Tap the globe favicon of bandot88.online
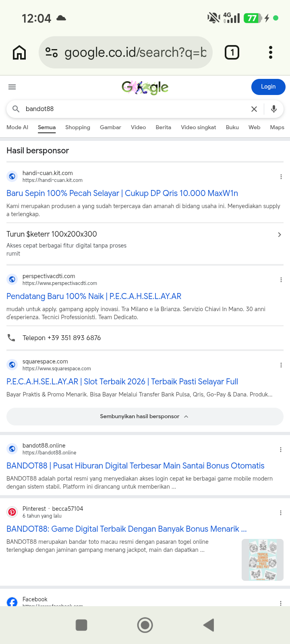The height and width of the screenshot is (644, 290). [12, 449]
